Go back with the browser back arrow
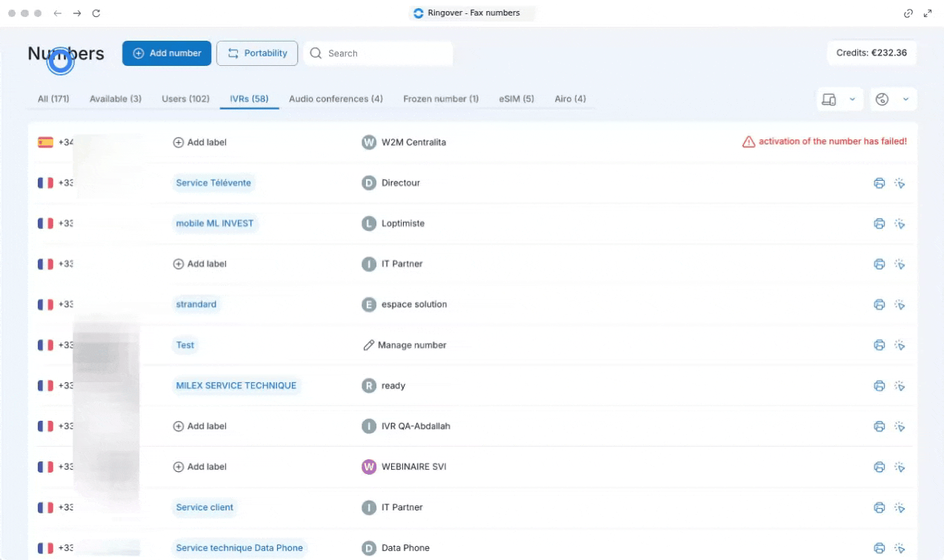Image resolution: width=944 pixels, height=560 pixels. point(58,13)
